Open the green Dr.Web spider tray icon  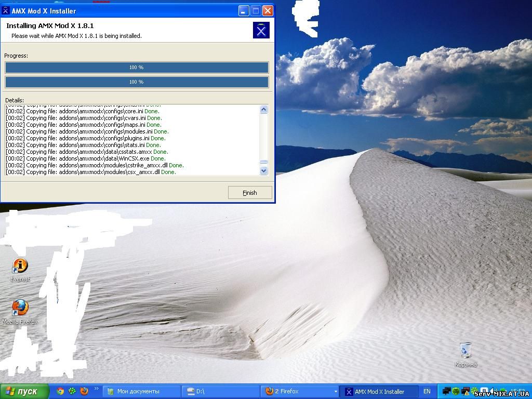click(456, 391)
